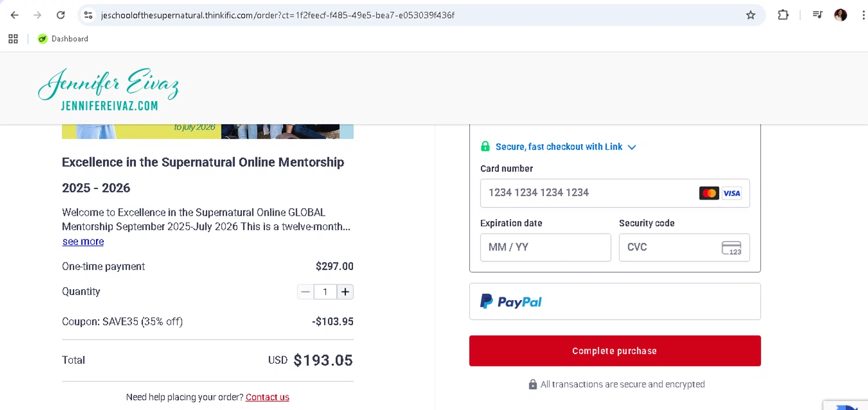Screen dimensions: 868x410
Task: Click the browser back arrow
Action: [x=14, y=15]
